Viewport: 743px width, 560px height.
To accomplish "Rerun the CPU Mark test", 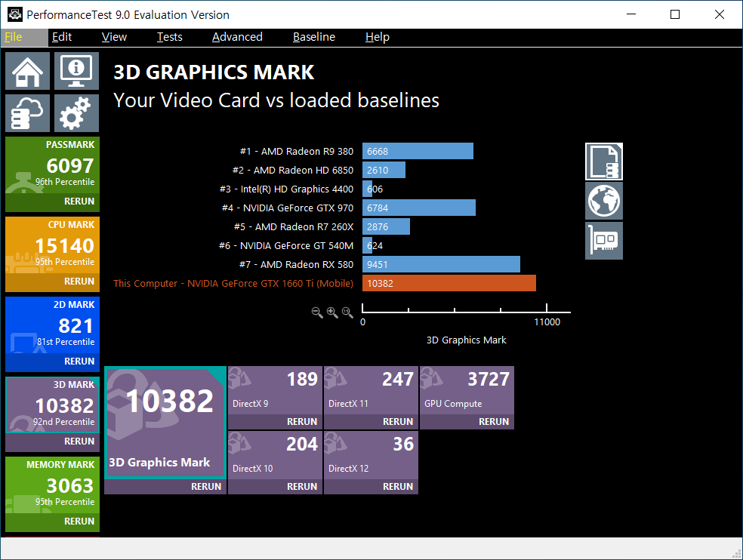I will (53, 282).
